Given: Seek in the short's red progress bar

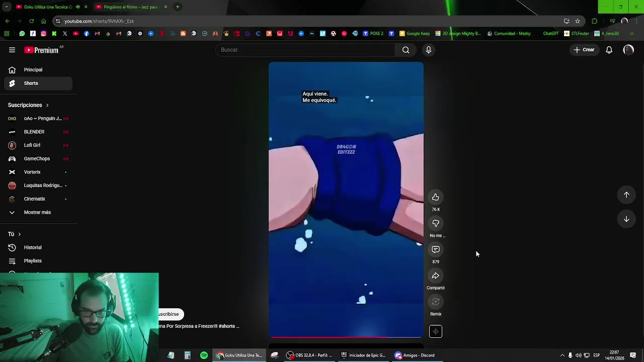Looking at the screenshot, I should (x=346, y=337).
